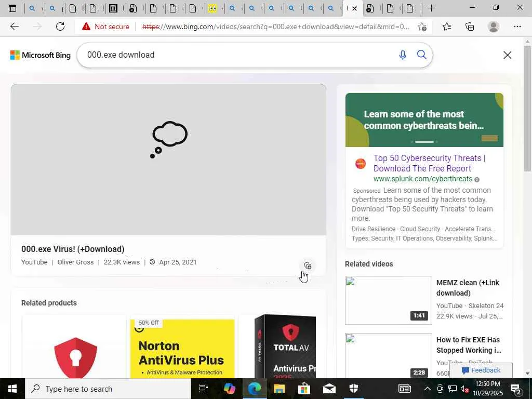This screenshot has width=532, height=399.
Task: Play the 000.exe Virus video player
Action: pyautogui.click(x=169, y=159)
